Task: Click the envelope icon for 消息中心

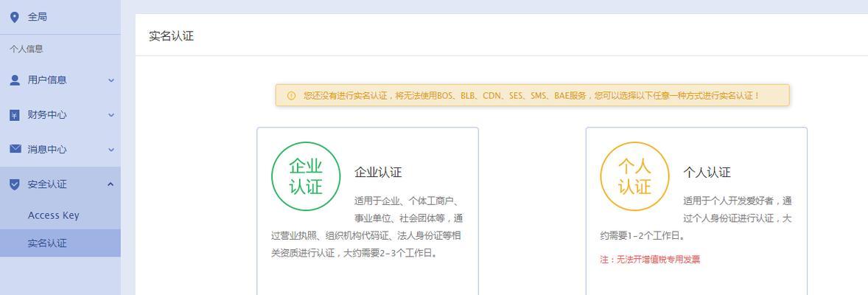Action: coord(15,149)
